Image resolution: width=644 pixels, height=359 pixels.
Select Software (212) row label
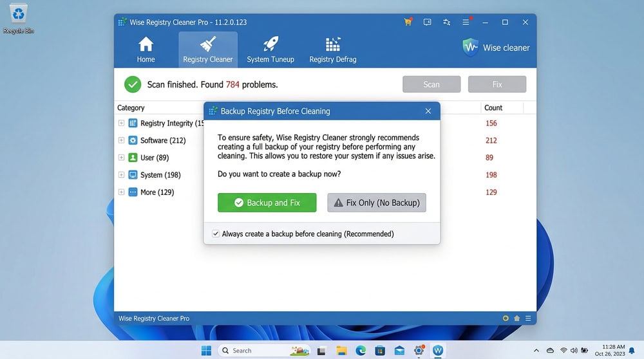(163, 140)
